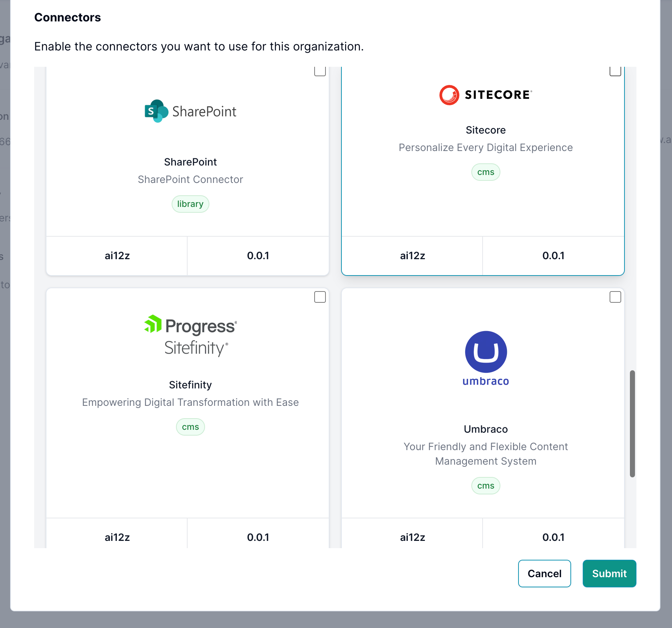Select the Sitefinity card title

(190, 385)
